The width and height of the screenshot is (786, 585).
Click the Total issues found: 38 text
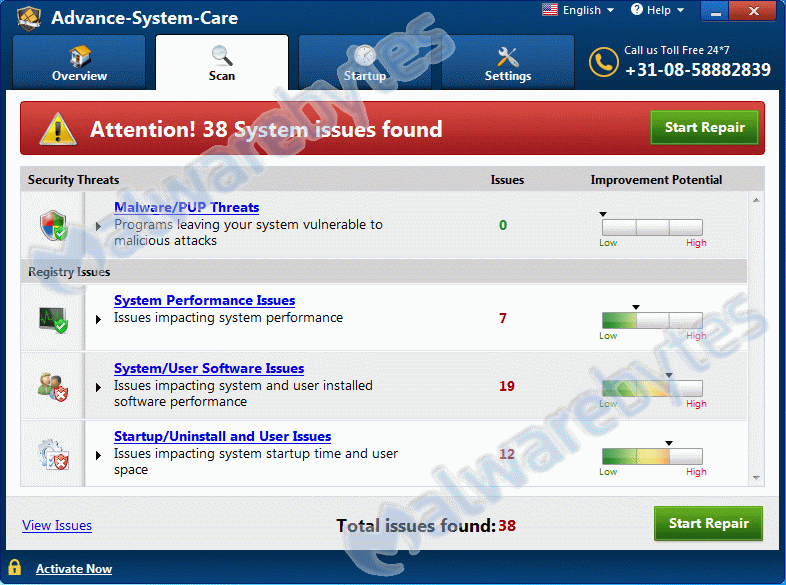426,525
